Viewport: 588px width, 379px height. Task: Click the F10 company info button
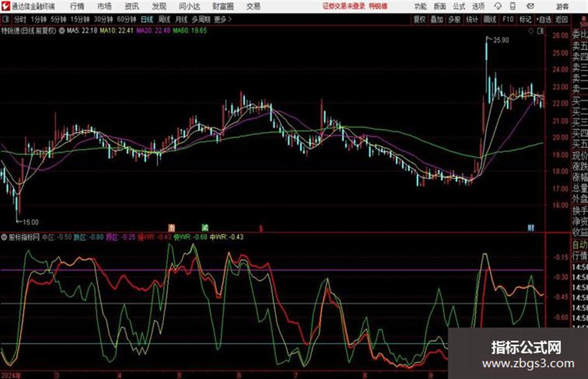tap(508, 19)
